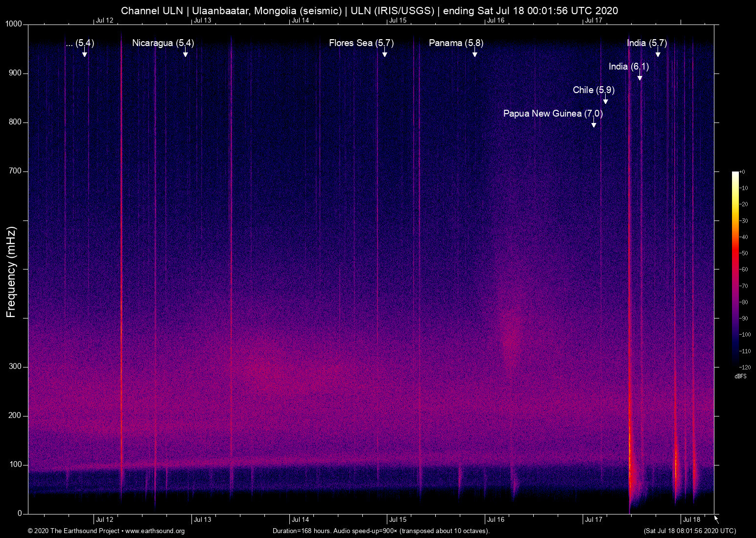
Task: Select the Papua New Guinea (7.0) arrow marker
Action: click(x=593, y=123)
